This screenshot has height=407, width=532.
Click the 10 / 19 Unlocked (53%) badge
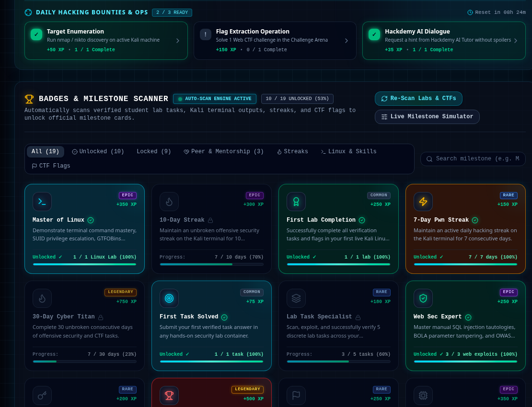297,99
